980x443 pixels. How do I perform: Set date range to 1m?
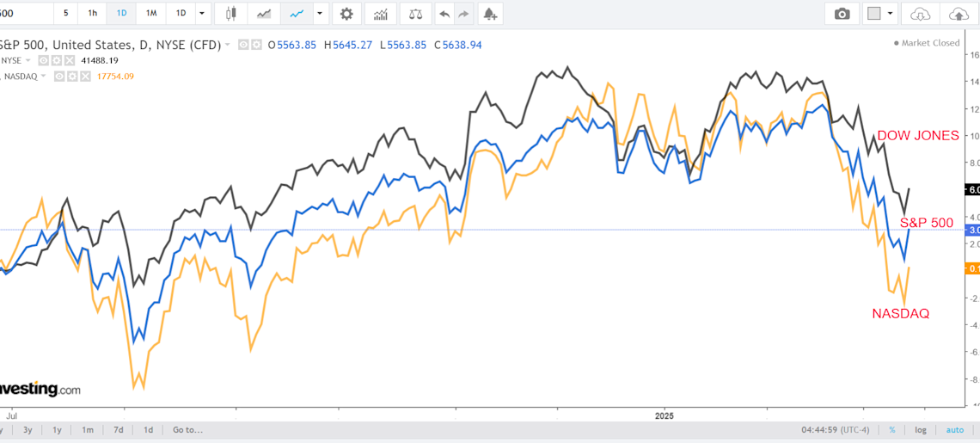(88, 430)
